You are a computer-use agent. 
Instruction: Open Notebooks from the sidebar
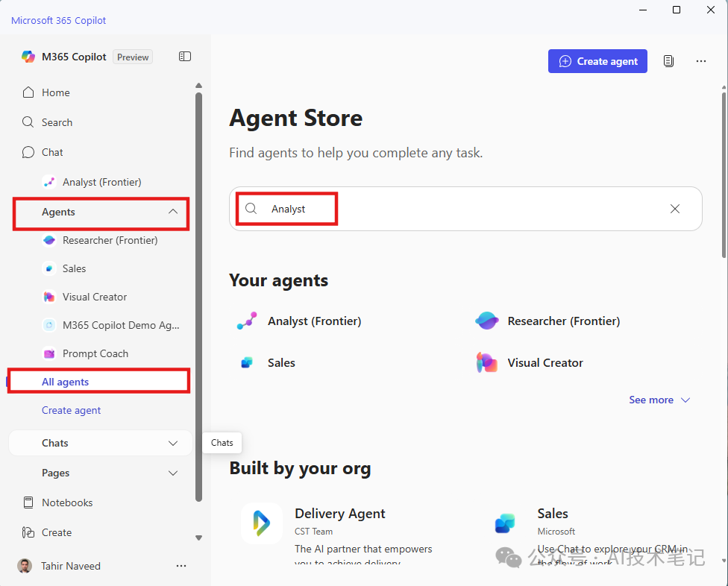pos(67,502)
